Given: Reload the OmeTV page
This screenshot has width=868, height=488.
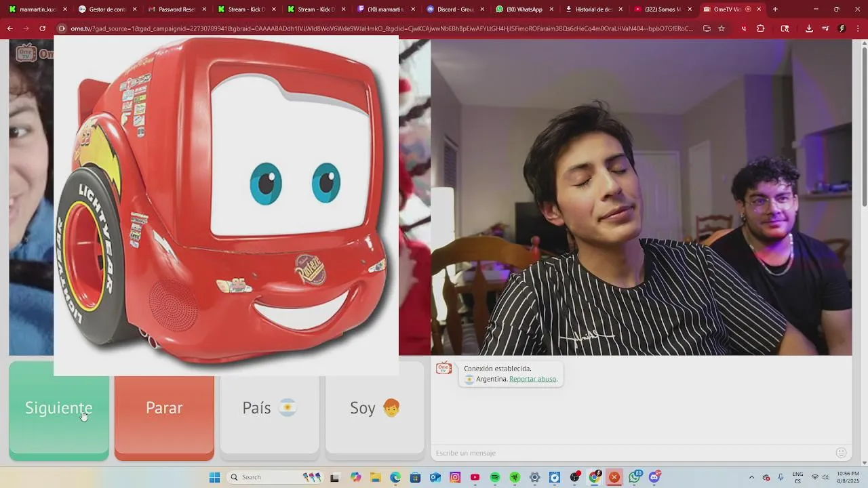Looking at the screenshot, I should point(43,28).
